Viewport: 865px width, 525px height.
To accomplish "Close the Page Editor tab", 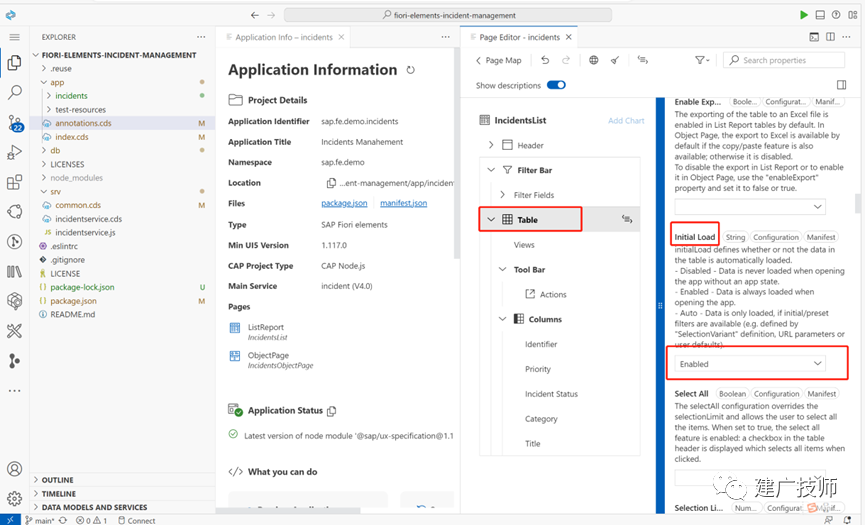I will tap(569, 37).
